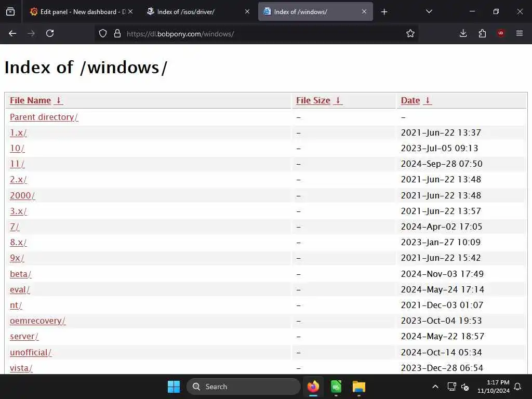
Task: Close the Index of /windows/ tab
Action: [x=364, y=11]
